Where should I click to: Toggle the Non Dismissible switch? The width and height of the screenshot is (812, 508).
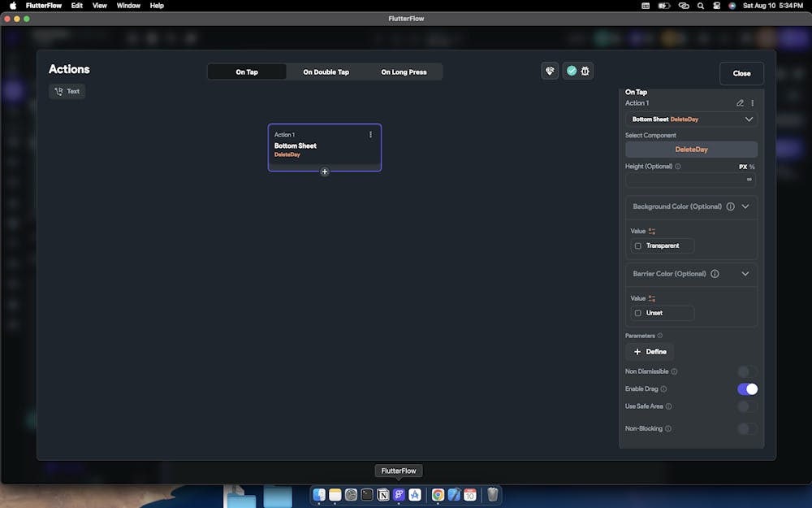(747, 371)
